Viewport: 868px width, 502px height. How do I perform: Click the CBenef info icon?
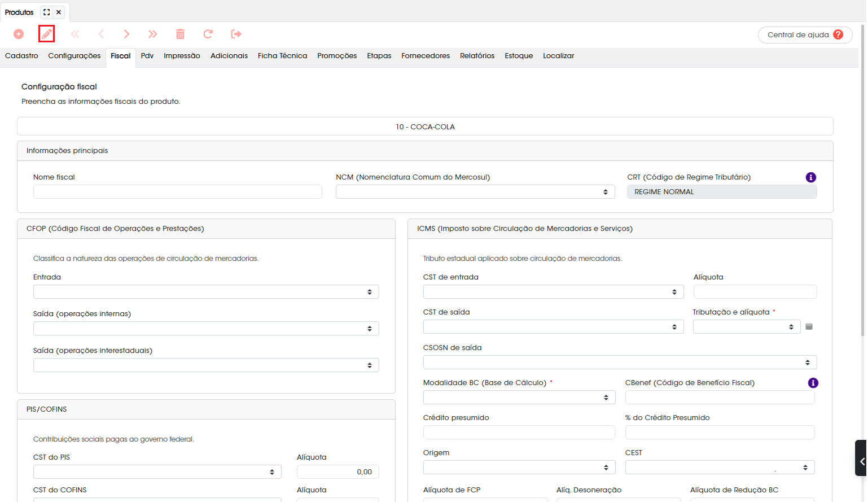pos(813,383)
